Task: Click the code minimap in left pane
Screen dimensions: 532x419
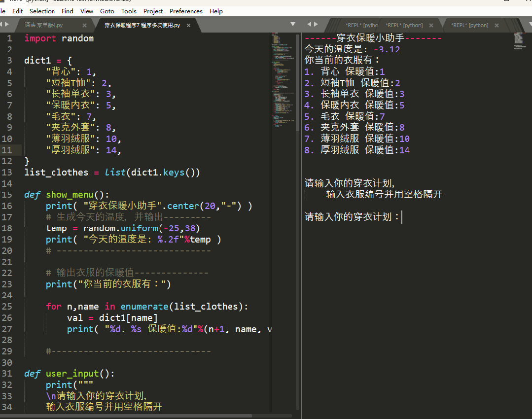Action: coord(283,80)
